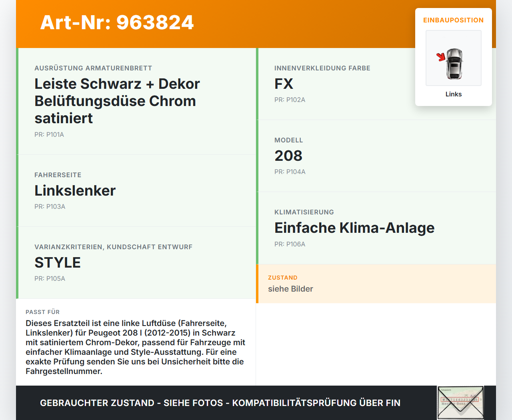Image resolution: width=512 pixels, height=420 pixels.
Task: Click the 'siehe Bilder' link
Action: click(290, 289)
